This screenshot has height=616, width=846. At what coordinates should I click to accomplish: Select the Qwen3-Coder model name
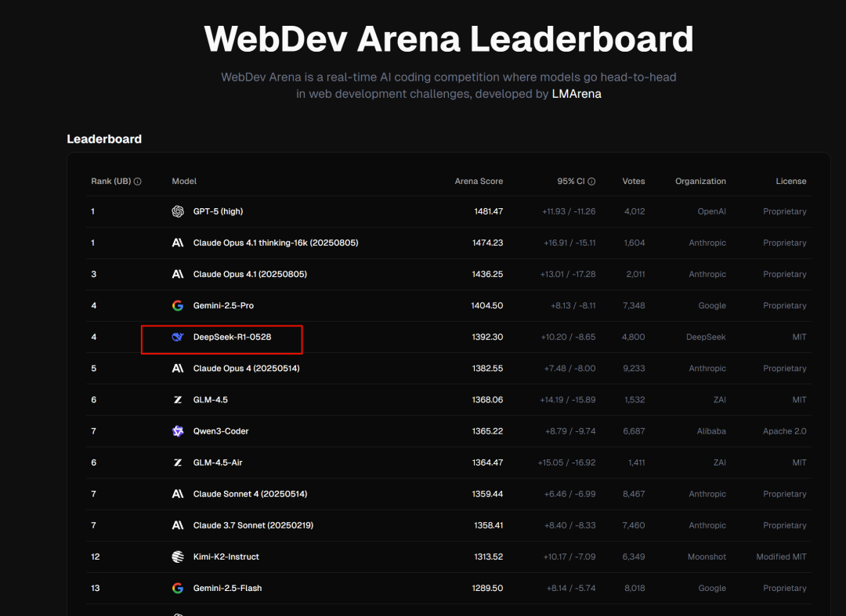click(221, 431)
